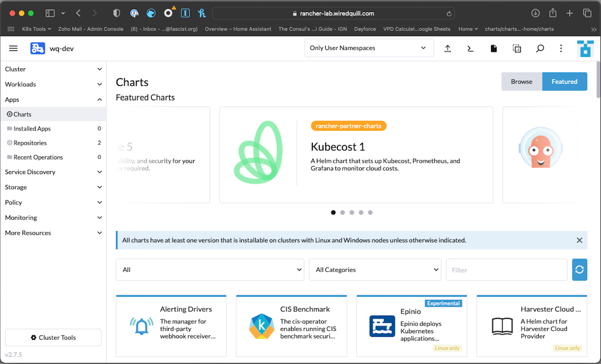Open the All Categories dropdown
This screenshot has width=601, height=364.
[x=375, y=269]
